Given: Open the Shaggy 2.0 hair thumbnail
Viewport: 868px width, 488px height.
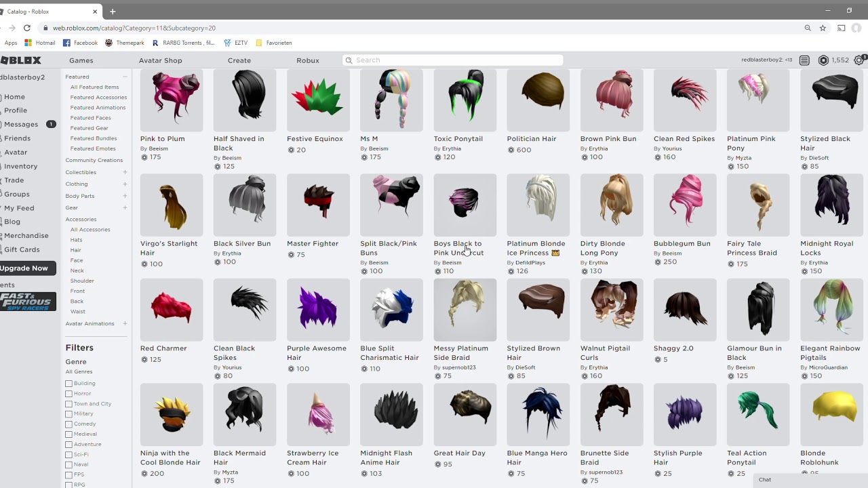Looking at the screenshot, I should [x=685, y=310].
